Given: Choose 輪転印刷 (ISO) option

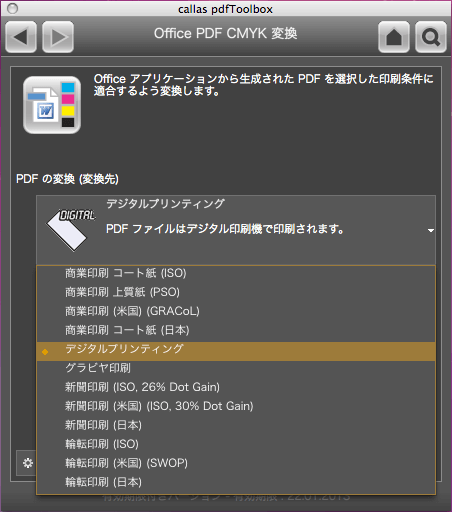Looking at the screenshot, I should tap(236, 444).
